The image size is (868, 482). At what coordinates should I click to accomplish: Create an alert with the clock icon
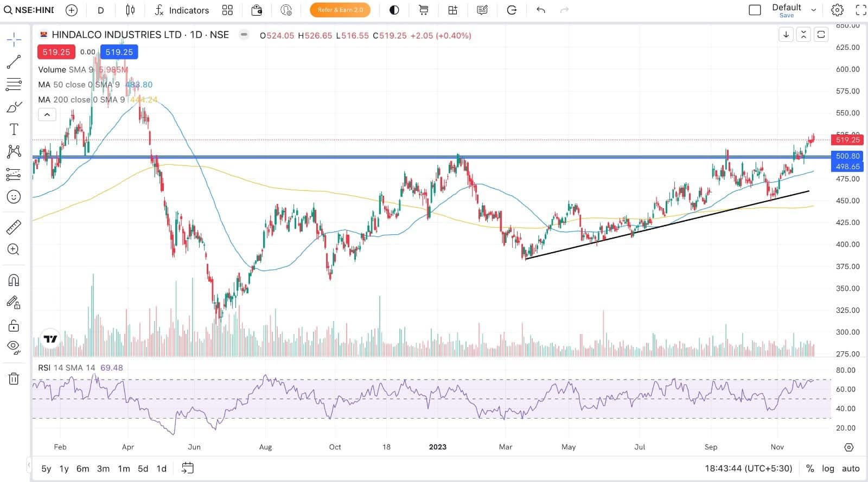[286, 10]
